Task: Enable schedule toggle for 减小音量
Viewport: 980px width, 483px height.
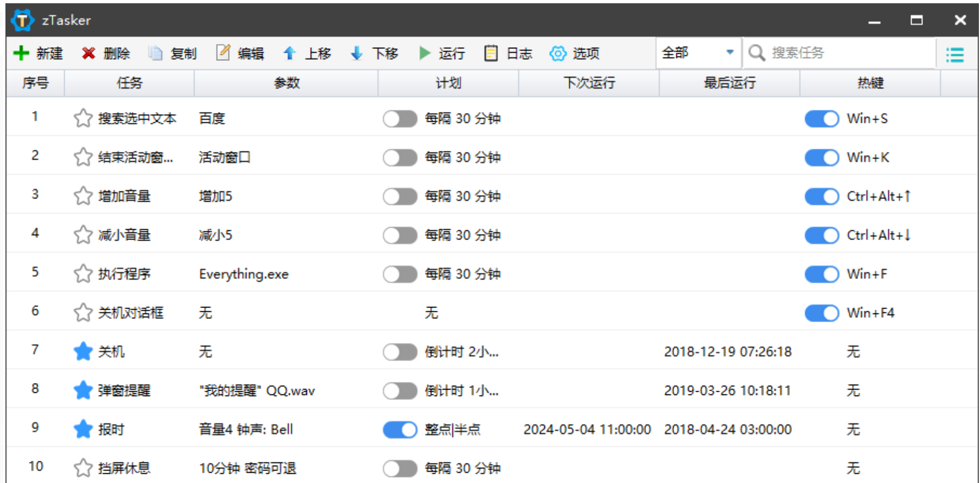Action: tap(400, 235)
